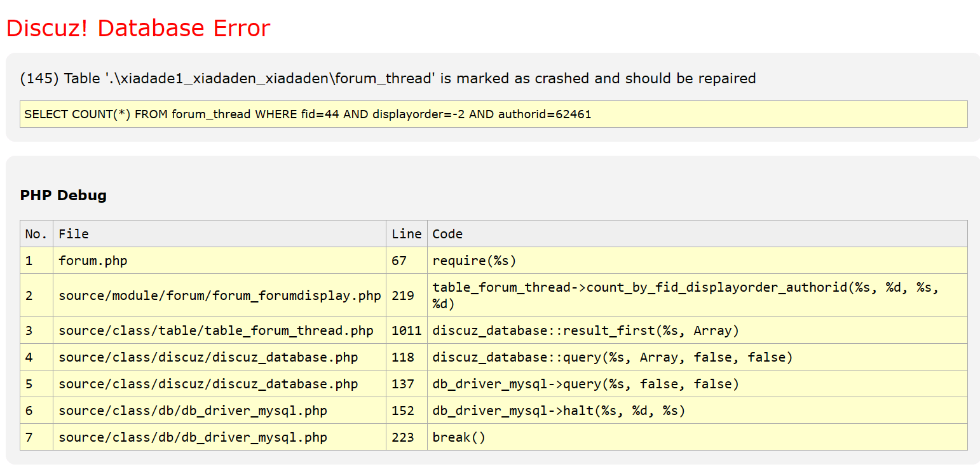The height and width of the screenshot is (469, 980).
Task: Click the "break()" code cell
Action: pyautogui.click(x=697, y=437)
